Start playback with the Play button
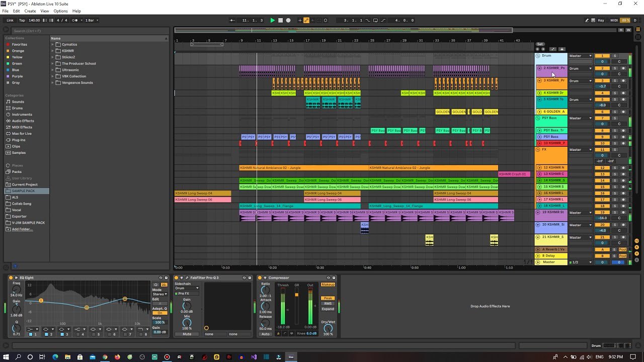Image resolution: width=644 pixels, height=362 pixels. pyautogui.click(x=273, y=20)
